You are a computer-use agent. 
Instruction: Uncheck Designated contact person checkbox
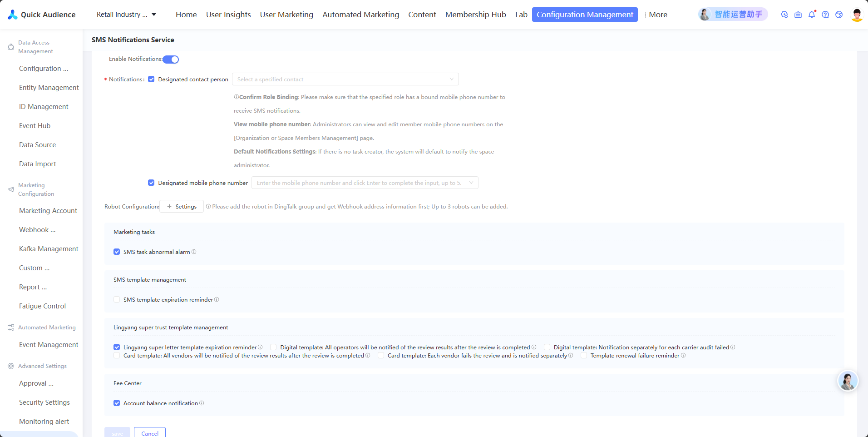point(151,79)
